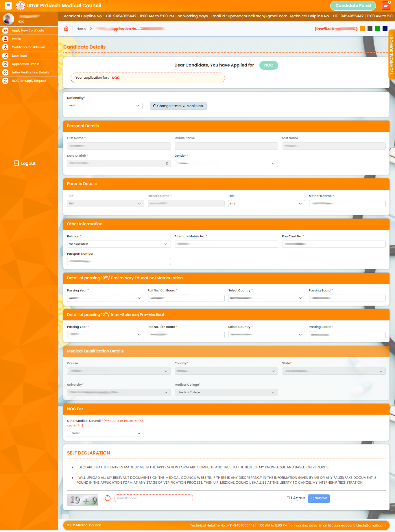The image size is (395, 532).
Task: Click Change E-mail & Mobile No. button
Action: point(178,106)
